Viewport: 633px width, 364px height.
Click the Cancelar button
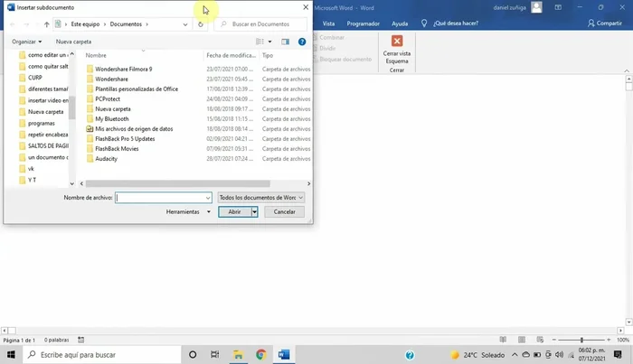284,211
